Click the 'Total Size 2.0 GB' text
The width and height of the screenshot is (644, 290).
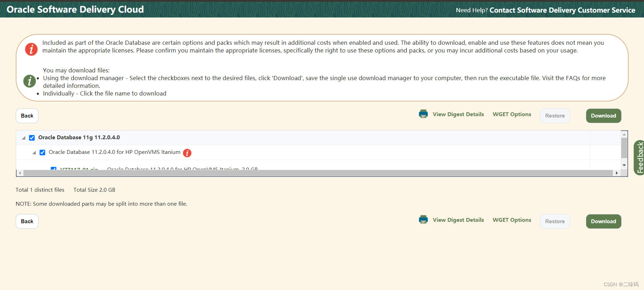point(94,190)
